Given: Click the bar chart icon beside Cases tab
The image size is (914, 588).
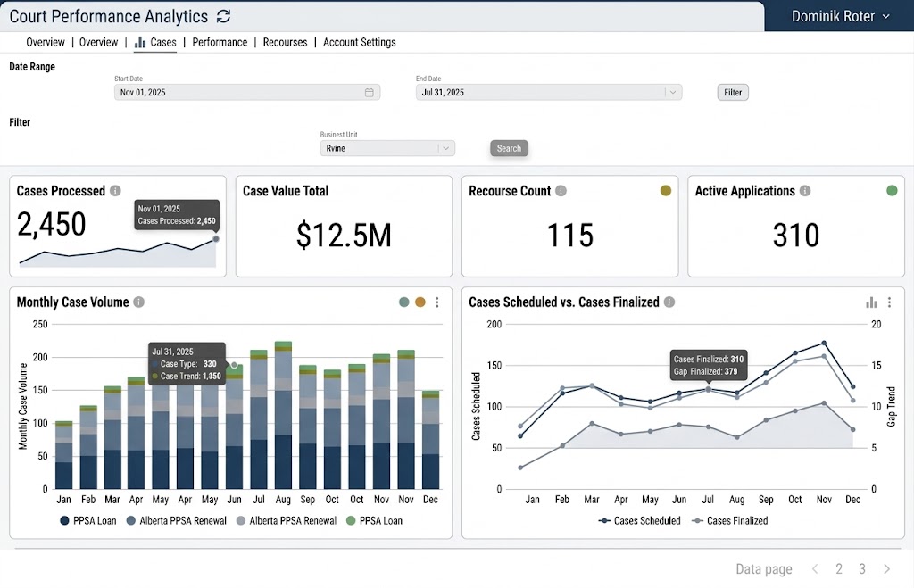Looking at the screenshot, I should tap(140, 43).
